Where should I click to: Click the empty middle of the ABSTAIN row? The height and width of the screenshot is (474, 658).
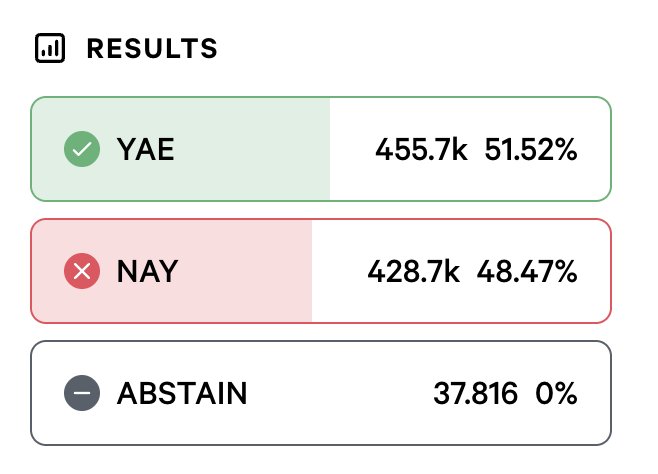[340, 393]
